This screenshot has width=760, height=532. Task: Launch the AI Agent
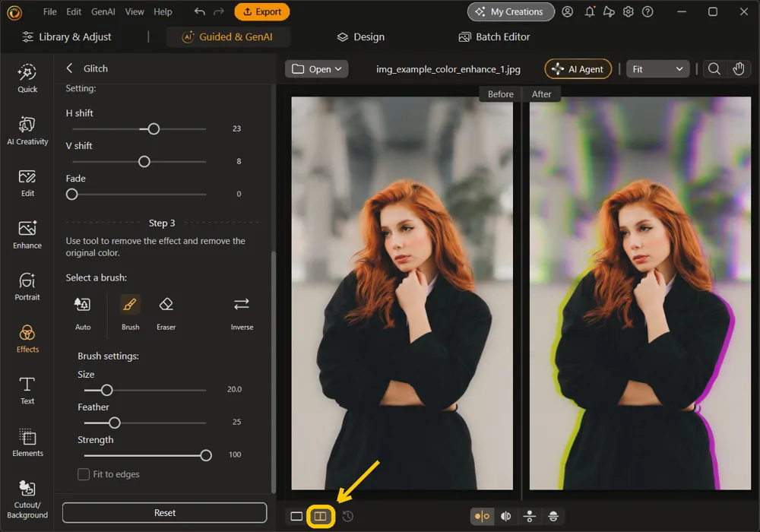[x=578, y=69]
